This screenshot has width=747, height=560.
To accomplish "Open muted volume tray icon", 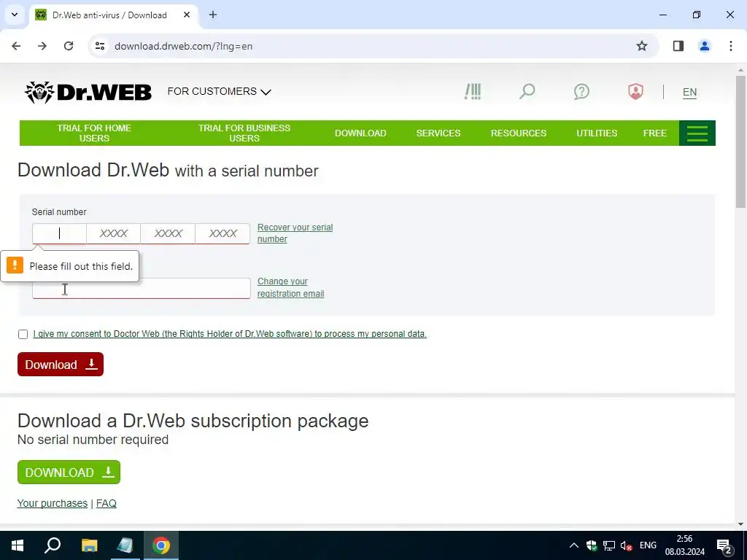I will (626, 545).
